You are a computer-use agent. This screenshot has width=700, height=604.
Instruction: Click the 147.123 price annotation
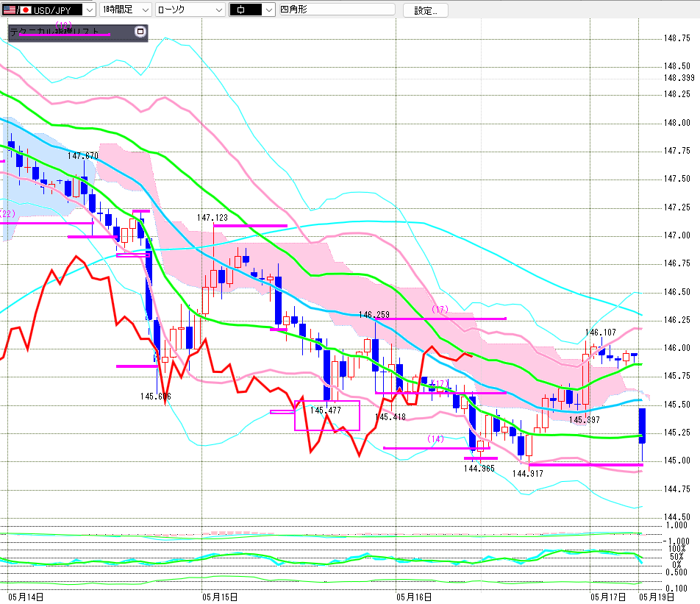click(x=213, y=218)
